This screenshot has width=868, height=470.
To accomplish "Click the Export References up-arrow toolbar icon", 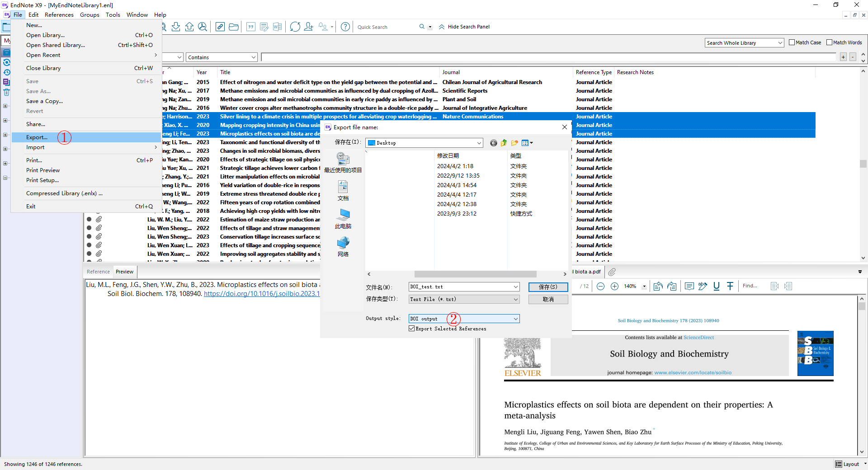I will 189,27.
